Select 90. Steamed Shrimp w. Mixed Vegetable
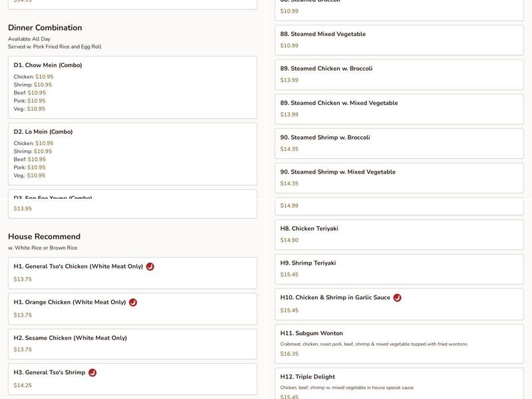532x399 pixels. pos(399,178)
